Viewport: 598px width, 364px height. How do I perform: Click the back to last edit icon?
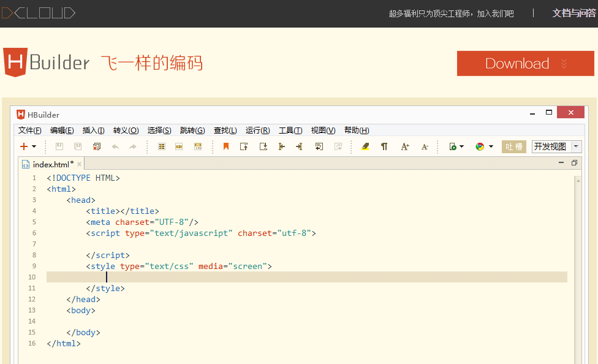(x=319, y=146)
